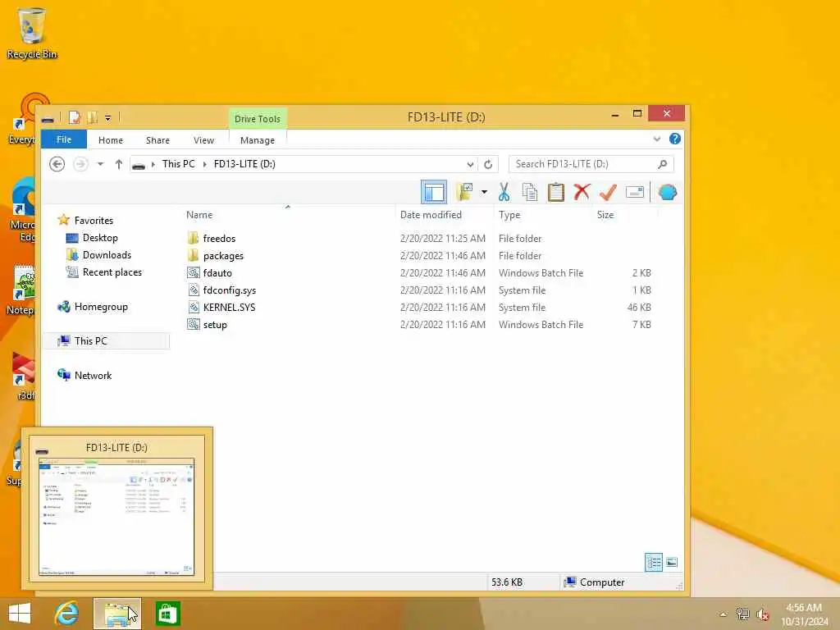Select the setup batch file
The image size is (840, 630).
click(x=215, y=324)
